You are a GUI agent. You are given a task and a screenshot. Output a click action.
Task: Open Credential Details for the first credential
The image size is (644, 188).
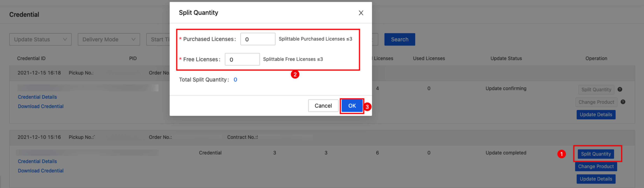pos(37,97)
